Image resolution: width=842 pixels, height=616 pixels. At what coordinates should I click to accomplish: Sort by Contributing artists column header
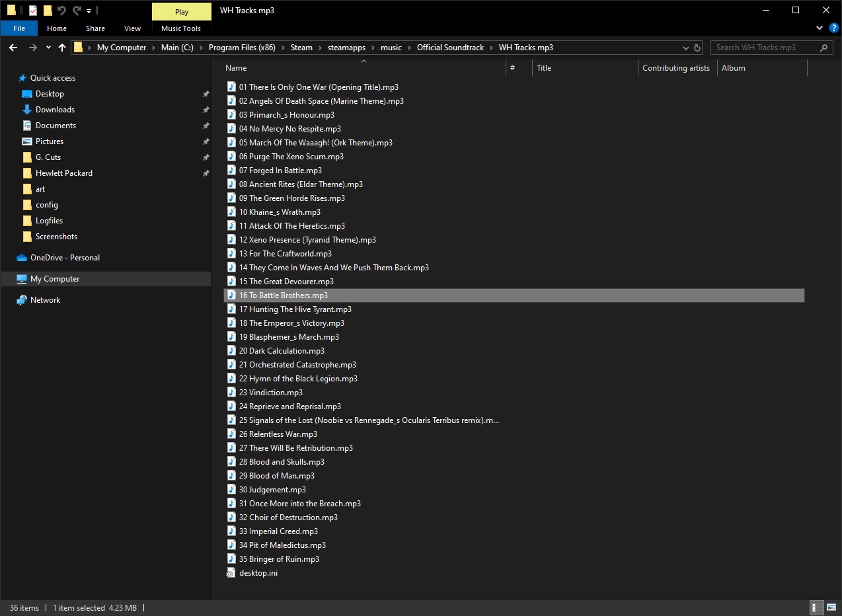(676, 68)
